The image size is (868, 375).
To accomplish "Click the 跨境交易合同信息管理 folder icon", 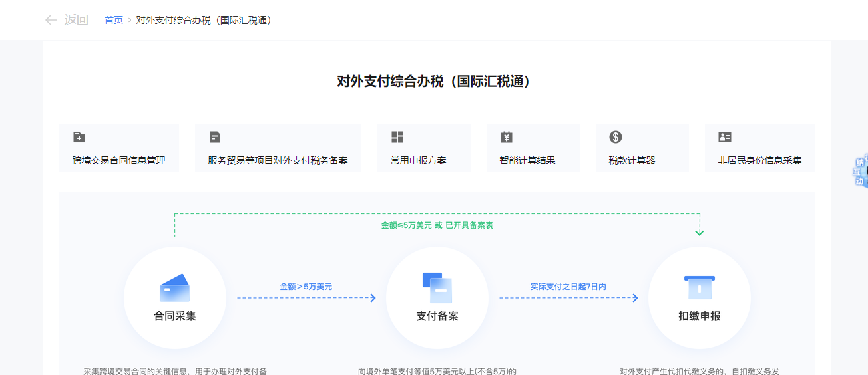I will (79, 137).
